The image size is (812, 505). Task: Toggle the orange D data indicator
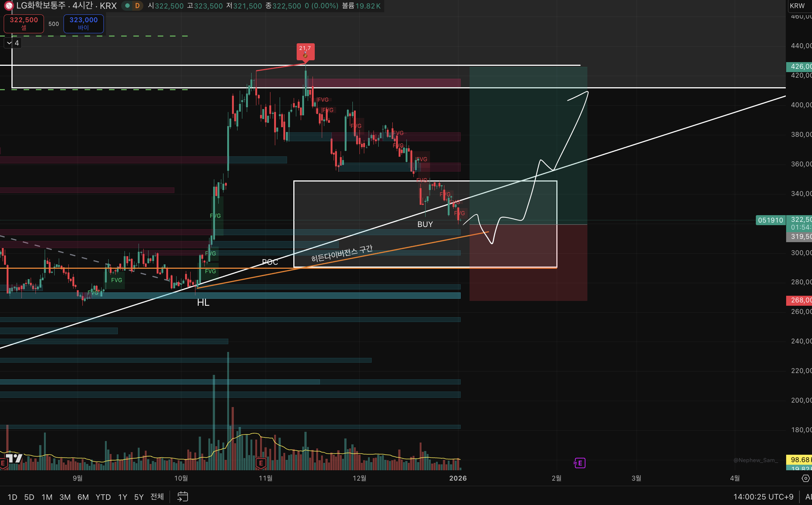coord(137,6)
